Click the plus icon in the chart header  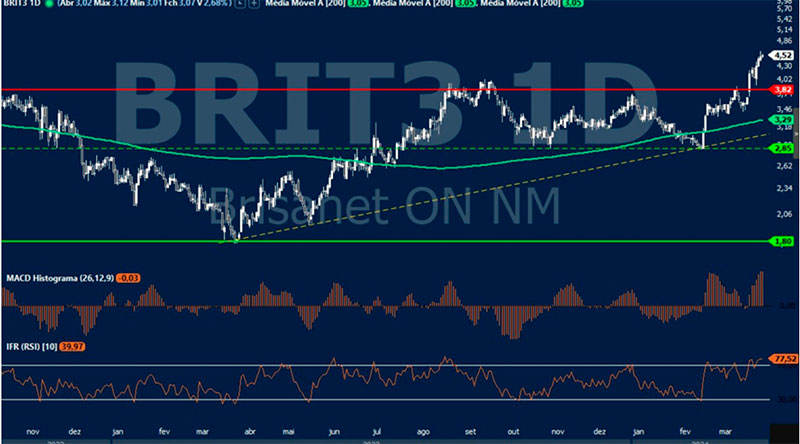254,4
